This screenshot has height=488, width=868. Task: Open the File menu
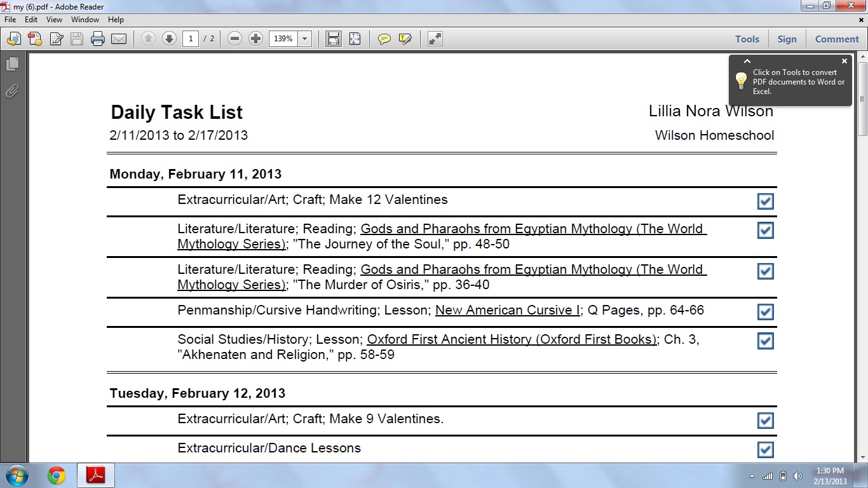click(10, 20)
